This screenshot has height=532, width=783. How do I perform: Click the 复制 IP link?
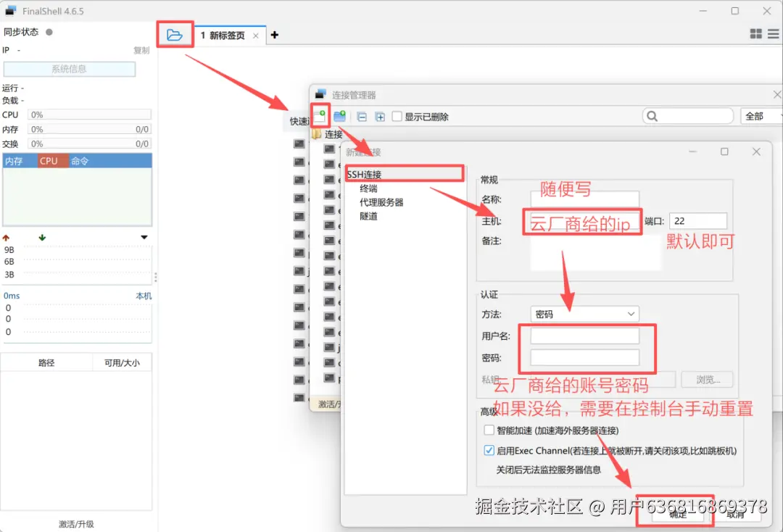[x=141, y=51]
